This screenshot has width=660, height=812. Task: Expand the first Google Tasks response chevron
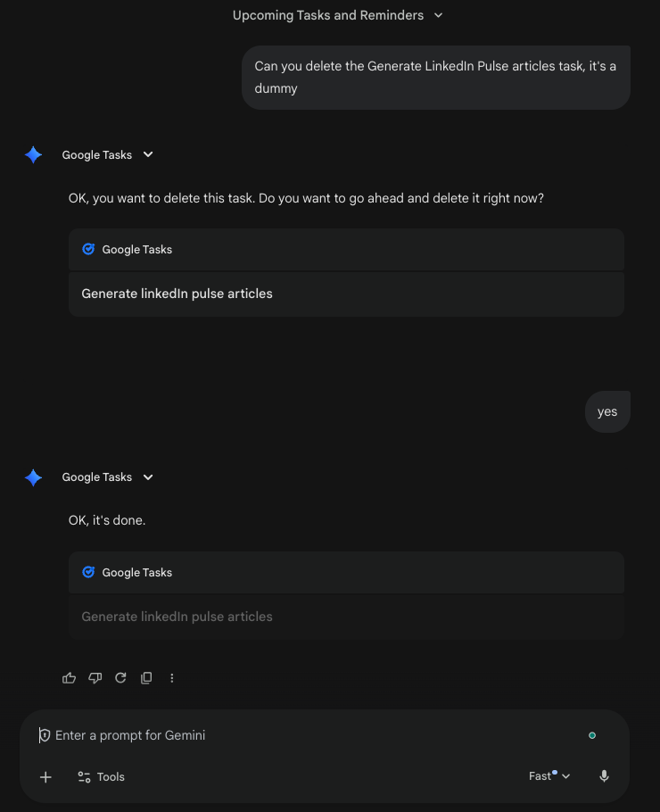pyautogui.click(x=147, y=154)
